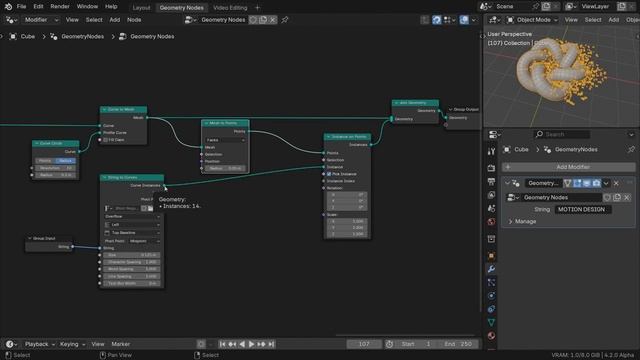640x360 pixels.
Task: Toggle the Pick Instance checkbox
Action: pos(329,174)
